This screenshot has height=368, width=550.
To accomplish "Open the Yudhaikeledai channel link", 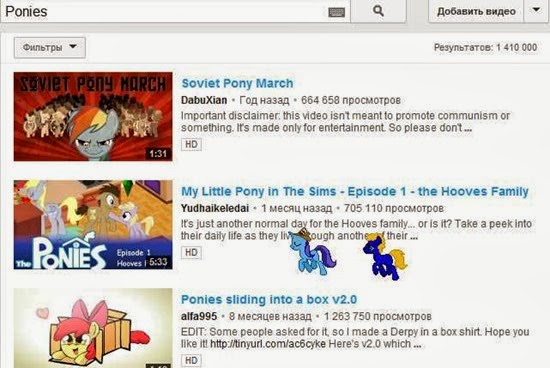I will pyautogui.click(x=215, y=208).
